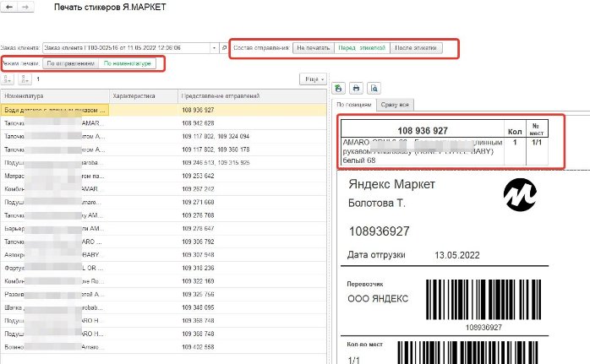Click the forward navigation arrow
The height and width of the screenshot is (364, 590).
[x=26, y=7]
